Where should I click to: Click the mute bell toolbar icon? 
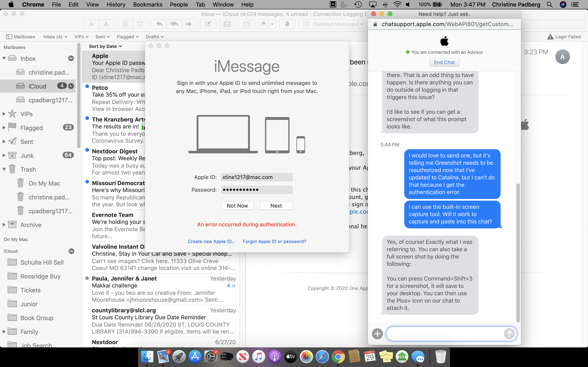(x=287, y=24)
